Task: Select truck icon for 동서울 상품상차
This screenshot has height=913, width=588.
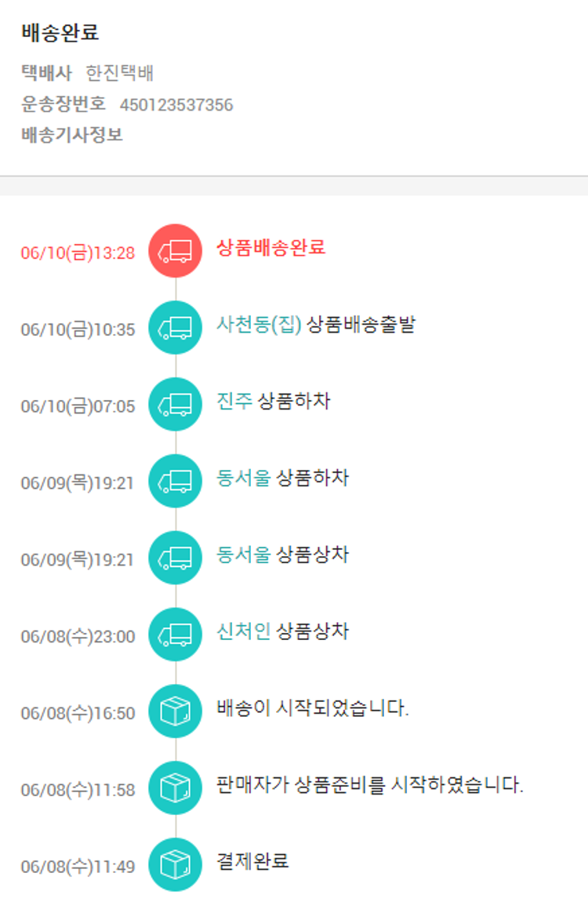Action: tap(175, 558)
